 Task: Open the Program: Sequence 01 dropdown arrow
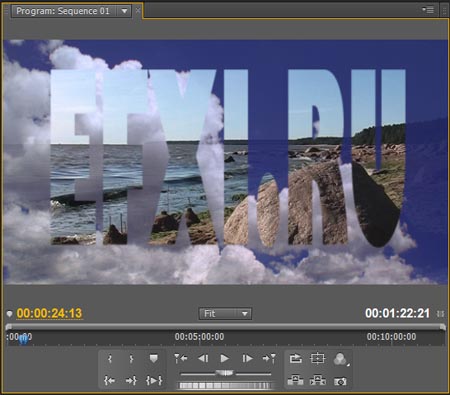pos(124,11)
